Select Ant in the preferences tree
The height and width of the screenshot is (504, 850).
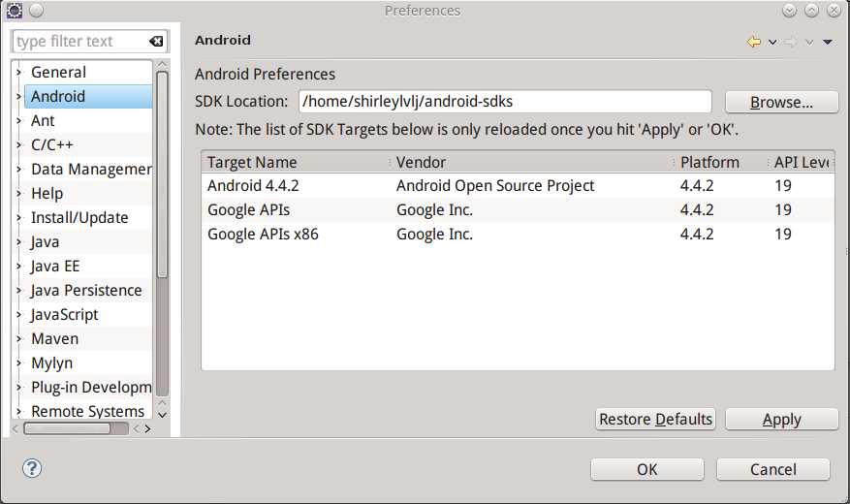[43, 120]
